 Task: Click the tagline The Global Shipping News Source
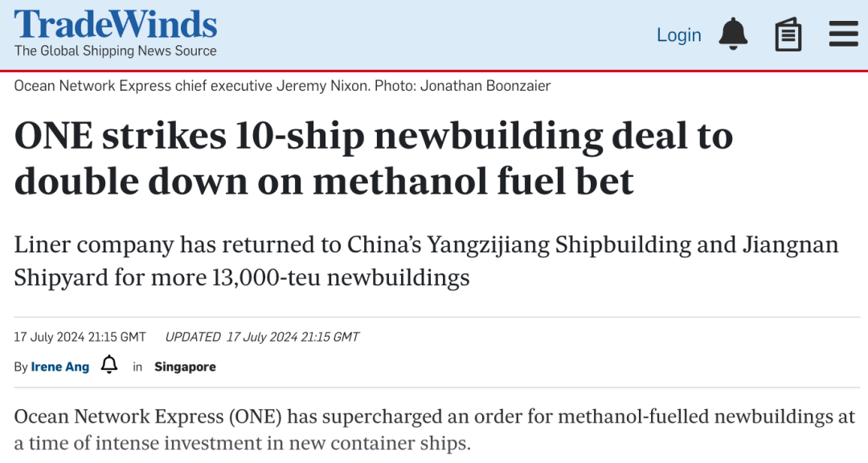[x=115, y=51]
